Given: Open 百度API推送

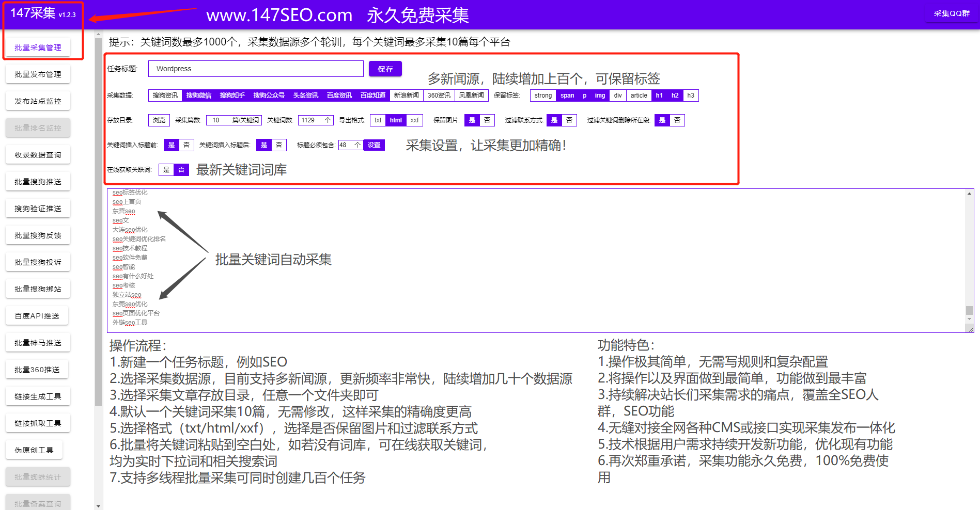Looking at the screenshot, I should point(37,315).
